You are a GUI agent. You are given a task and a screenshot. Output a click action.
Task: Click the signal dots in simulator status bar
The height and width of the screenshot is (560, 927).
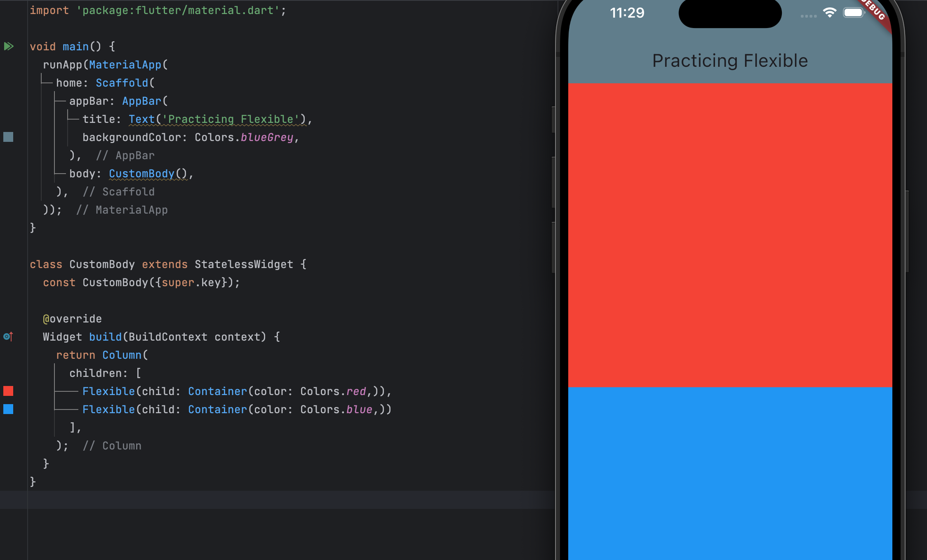click(x=808, y=16)
